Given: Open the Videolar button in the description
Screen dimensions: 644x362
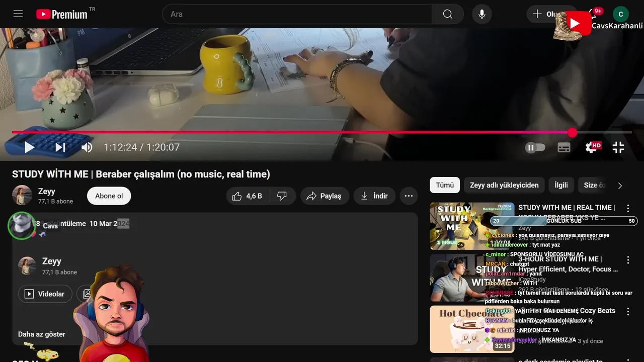Looking at the screenshot, I should 45,294.
